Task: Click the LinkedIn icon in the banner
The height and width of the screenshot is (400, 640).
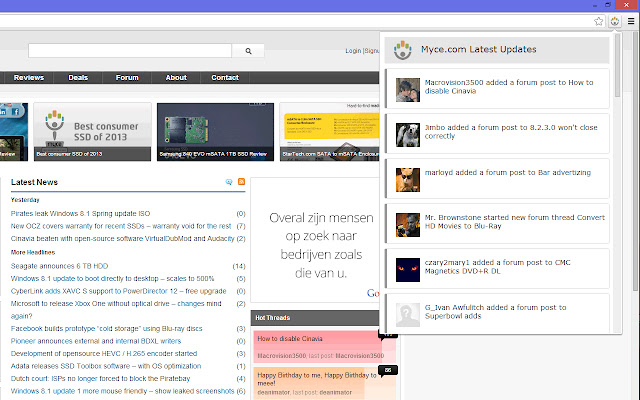Action: [x=4, y=111]
